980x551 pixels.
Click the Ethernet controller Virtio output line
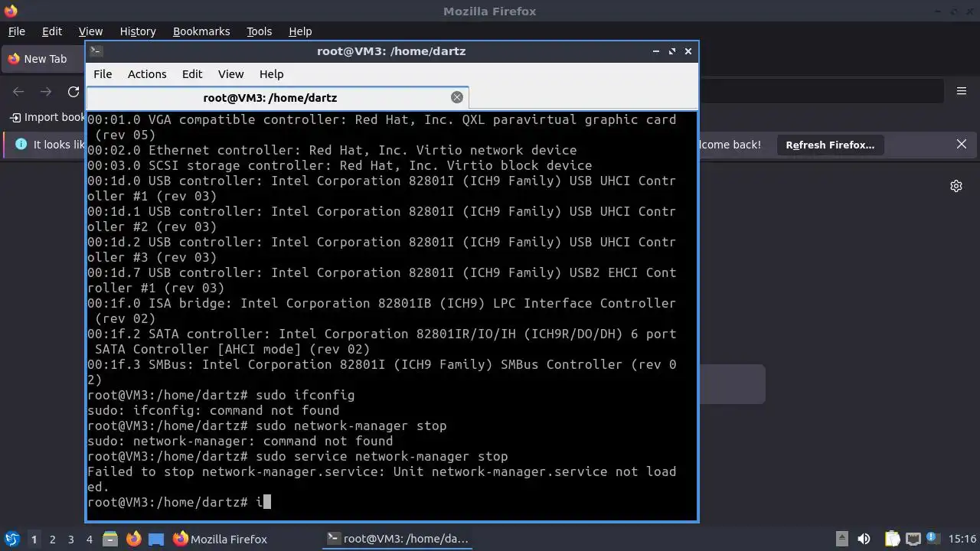332,150
